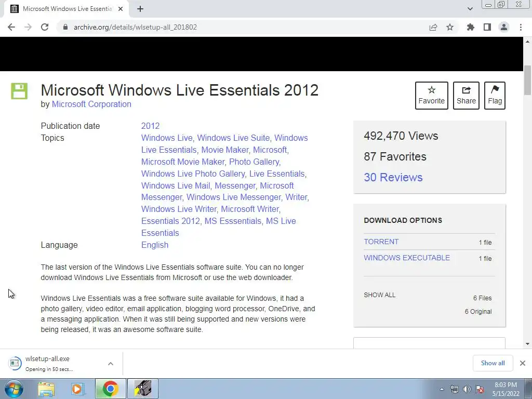This screenshot has width=532, height=399.
Task: Click the setup installer taskbar icon
Action: tap(142, 389)
